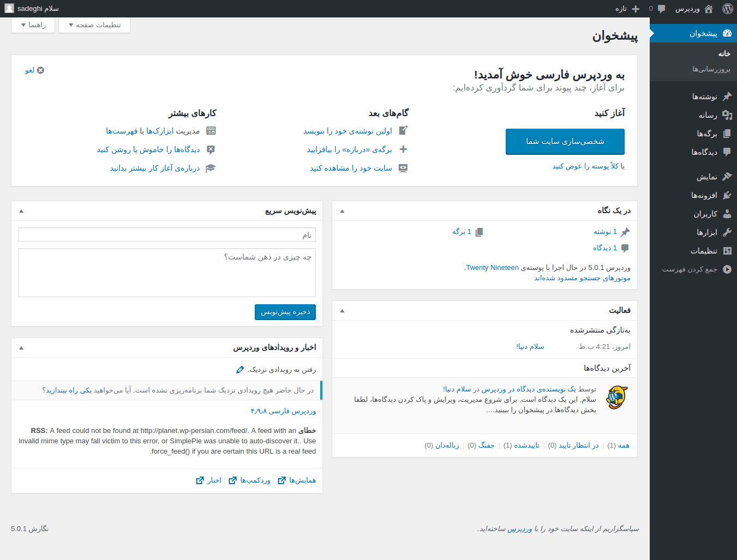Open comments bubble icon in admin bar

click(661, 9)
